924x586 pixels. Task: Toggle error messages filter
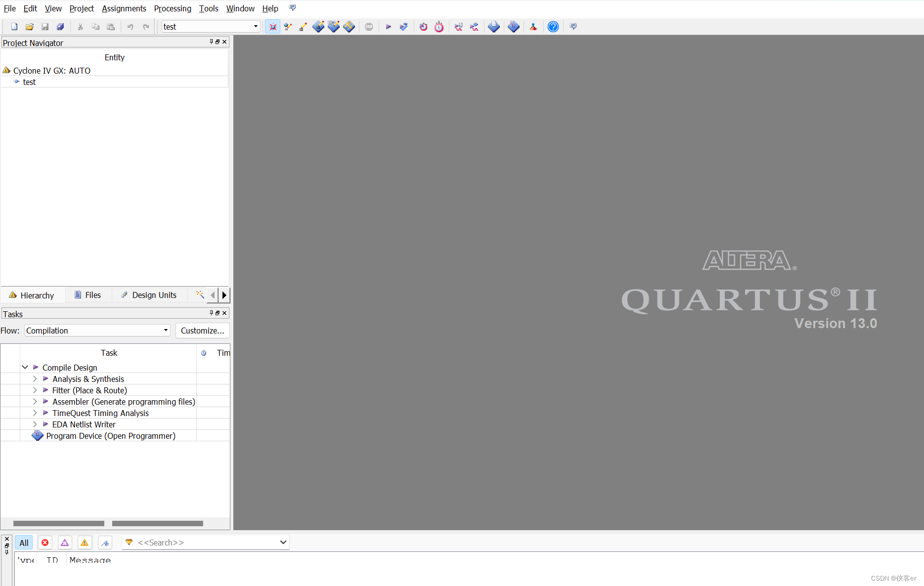pos(45,543)
